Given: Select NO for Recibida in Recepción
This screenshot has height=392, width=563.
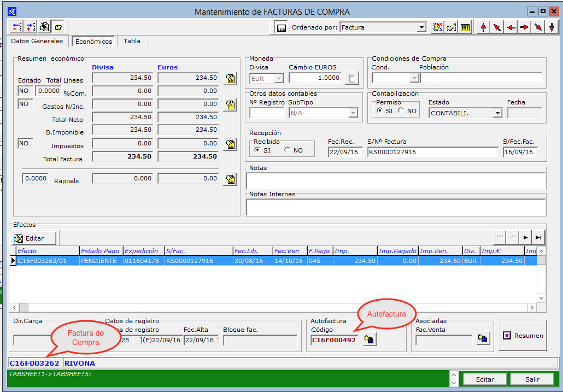Looking at the screenshot, I should pyautogui.click(x=288, y=150).
